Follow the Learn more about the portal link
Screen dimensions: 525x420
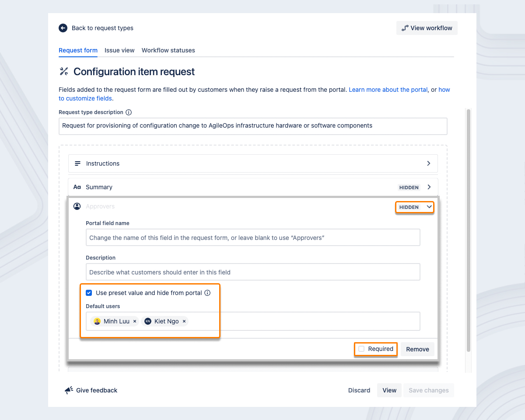pos(388,89)
